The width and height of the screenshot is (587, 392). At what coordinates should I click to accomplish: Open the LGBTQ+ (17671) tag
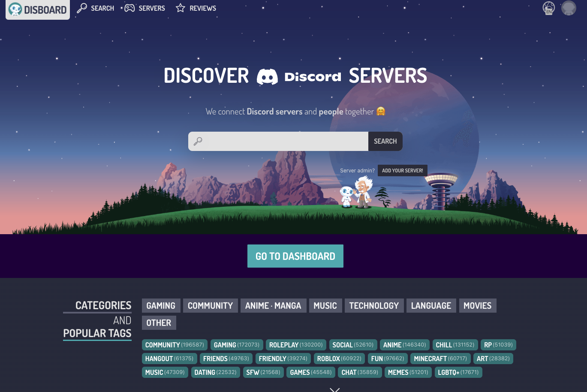point(458,372)
